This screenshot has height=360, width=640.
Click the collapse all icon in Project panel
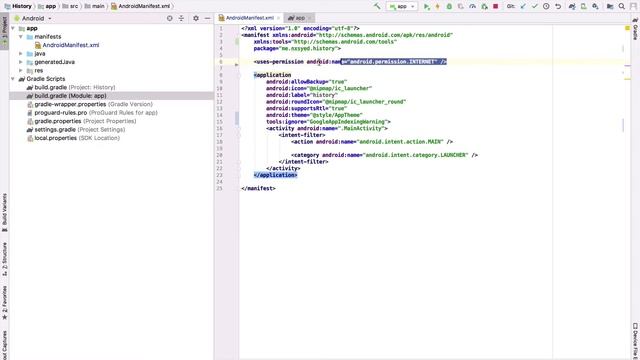pos(181,18)
